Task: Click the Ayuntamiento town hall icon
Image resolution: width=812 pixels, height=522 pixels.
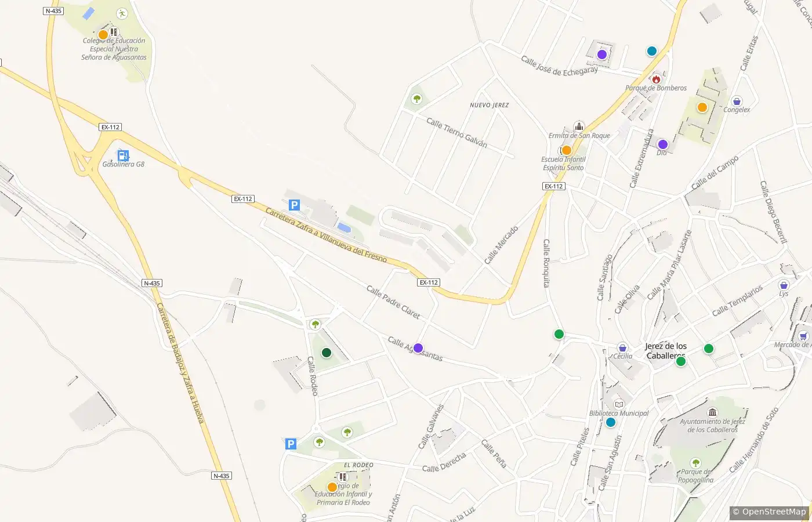Action: 713,412
